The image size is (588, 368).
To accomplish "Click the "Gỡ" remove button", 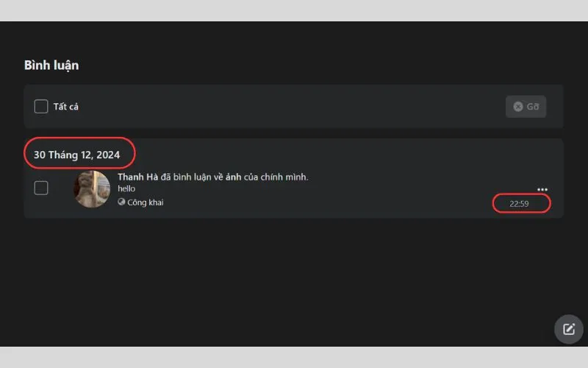I will coord(526,107).
